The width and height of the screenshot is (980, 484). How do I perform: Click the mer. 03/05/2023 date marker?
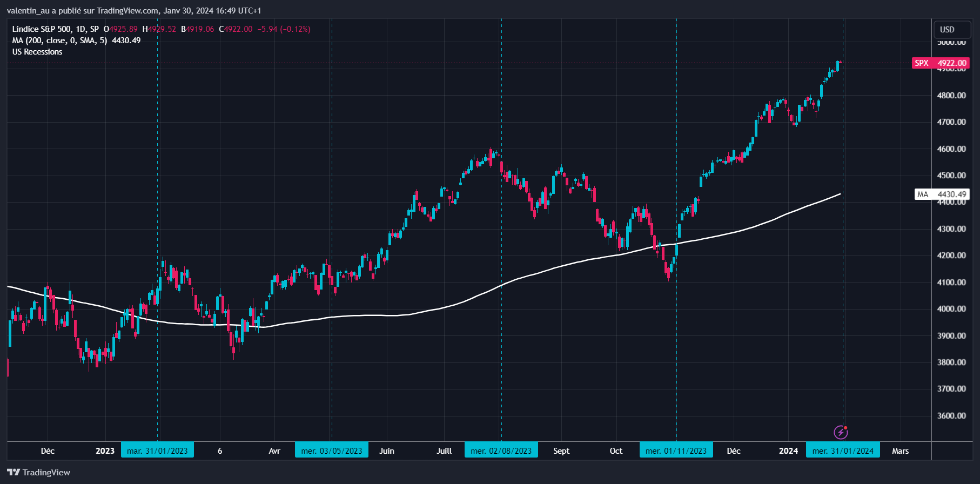pos(331,451)
